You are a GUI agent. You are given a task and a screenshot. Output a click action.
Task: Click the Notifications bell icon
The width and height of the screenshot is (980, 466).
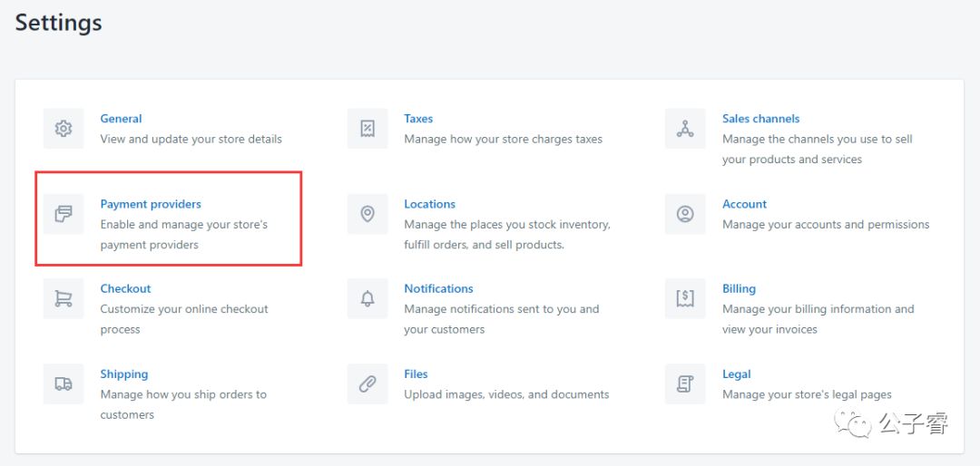[367, 298]
